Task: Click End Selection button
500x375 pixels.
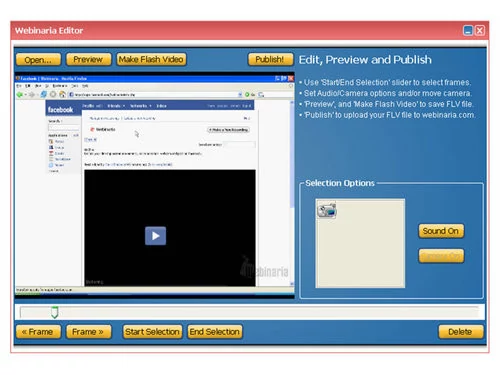Action: [215, 332]
